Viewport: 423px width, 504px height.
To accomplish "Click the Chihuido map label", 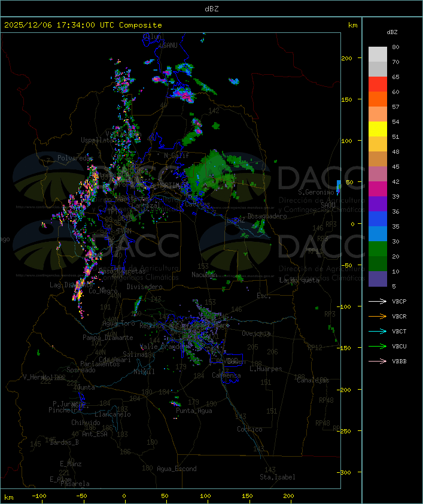I will 86,423.
